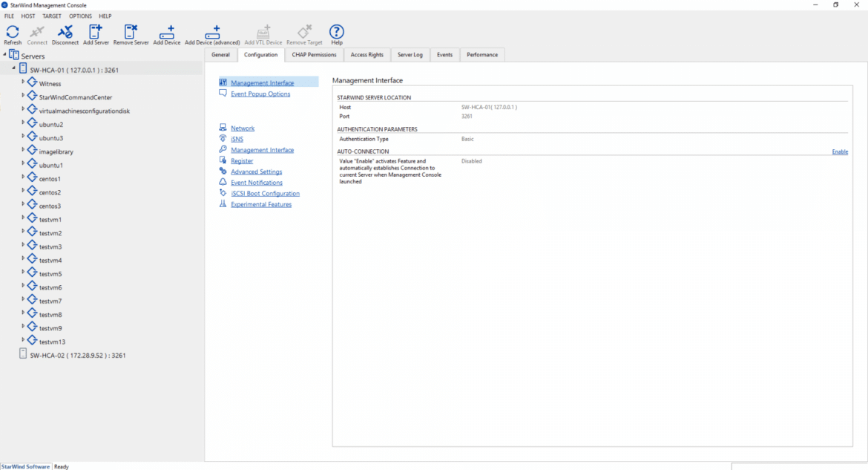Select the ubuntu3 target
The image size is (868, 470).
coord(51,138)
